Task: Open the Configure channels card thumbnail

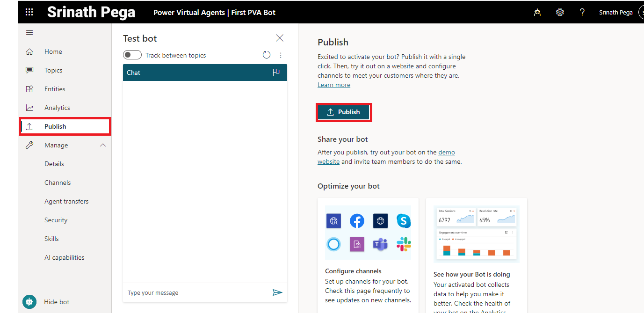Action: [x=368, y=233]
